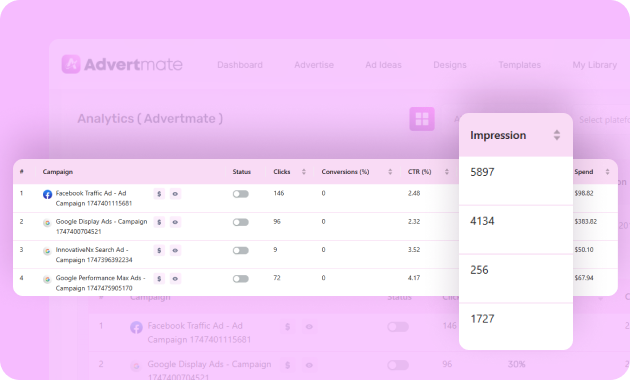Enable Google Performance Max Ads campaign
630x380 pixels.
[x=241, y=279]
